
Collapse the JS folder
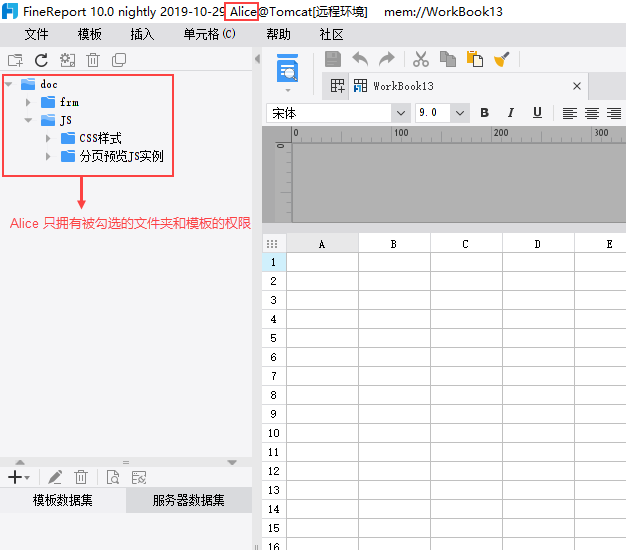point(28,120)
